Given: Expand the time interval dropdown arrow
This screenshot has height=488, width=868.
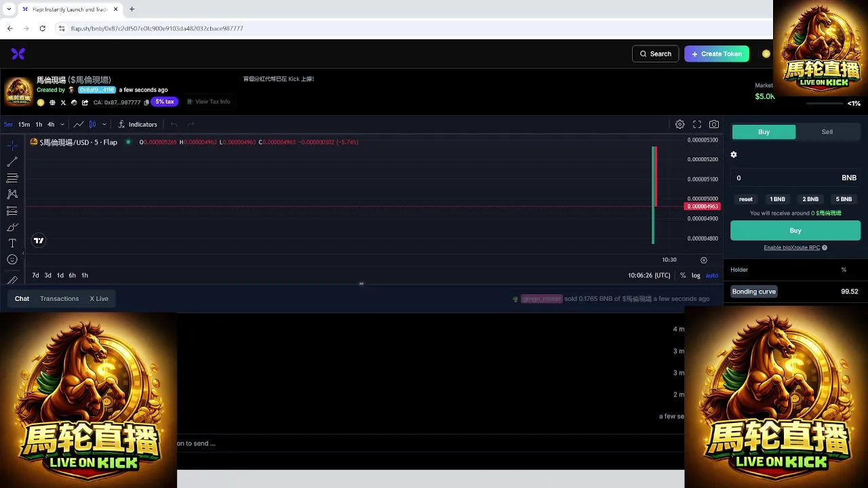Looking at the screenshot, I should pos(62,124).
